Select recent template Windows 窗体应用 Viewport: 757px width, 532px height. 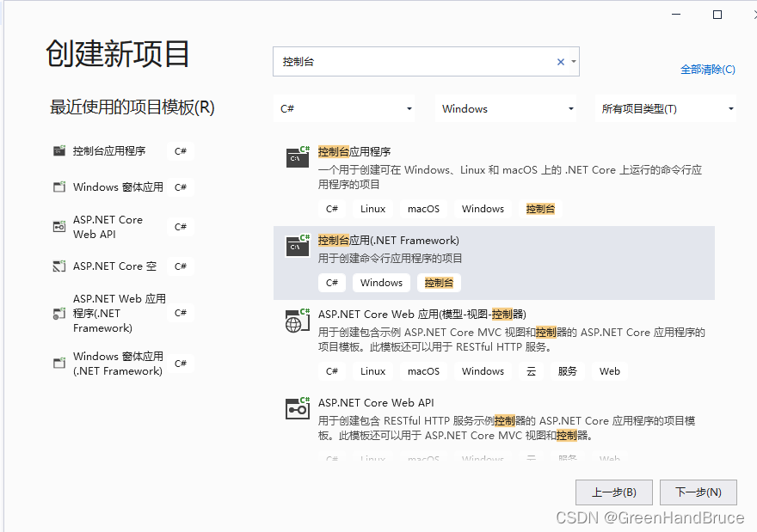tap(119, 187)
